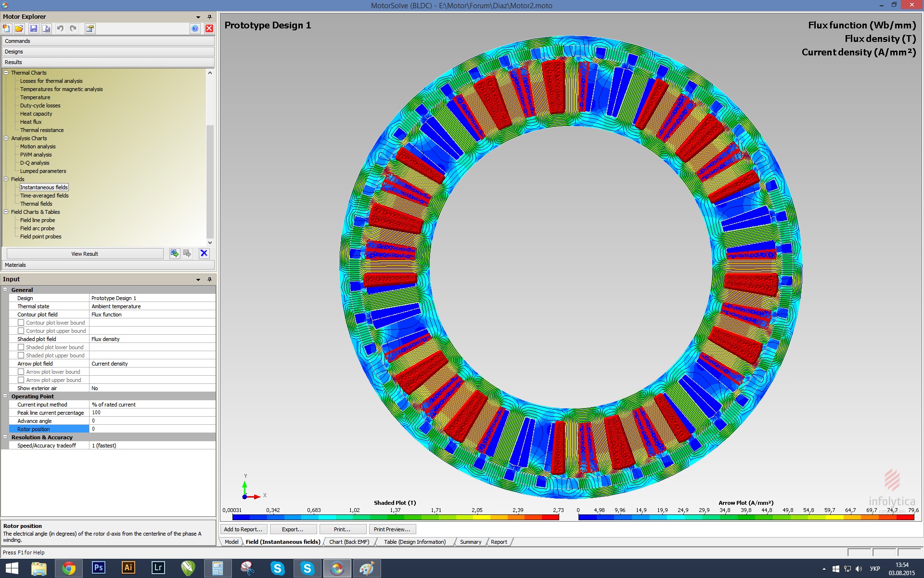Open the properties/options toolbar icon
Screen dimensions: 924x578
tap(90, 28)
